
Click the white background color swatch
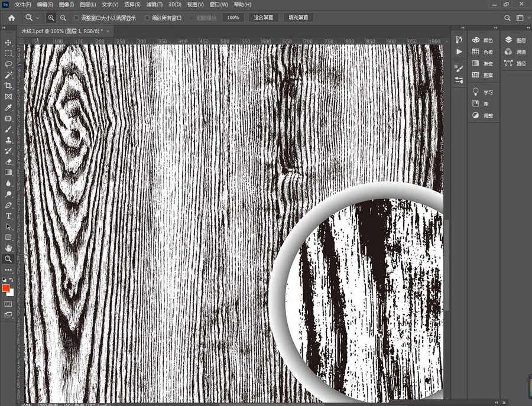click(11, 294)
